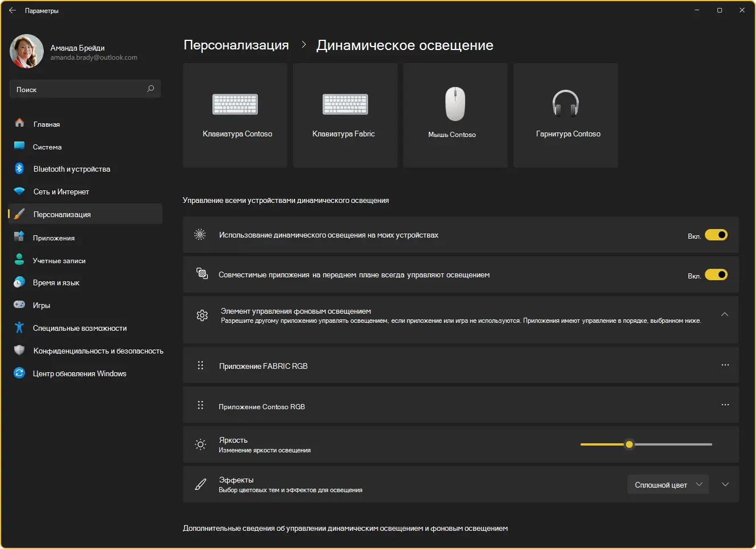Click the back arrow in title bar

(12, 10)
